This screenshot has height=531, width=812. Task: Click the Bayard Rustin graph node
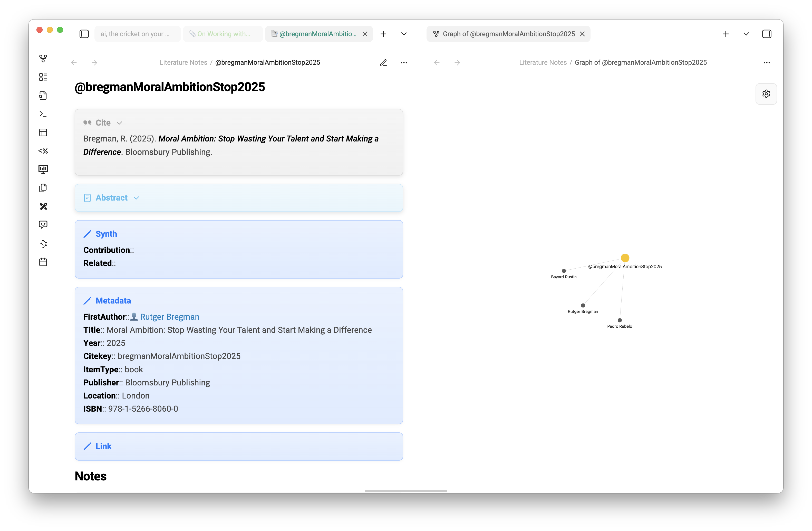pyautogui.click(x=564, y=271)
